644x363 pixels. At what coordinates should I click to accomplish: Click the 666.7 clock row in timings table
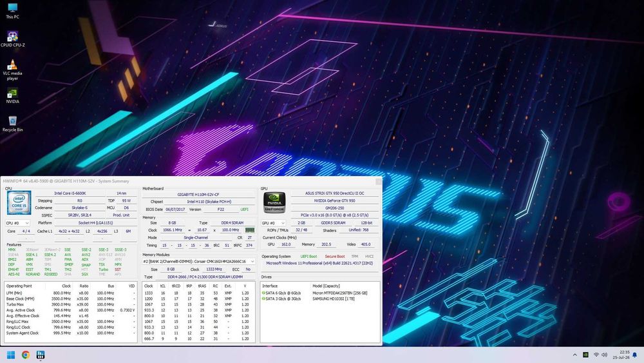(x=198, y=338)
